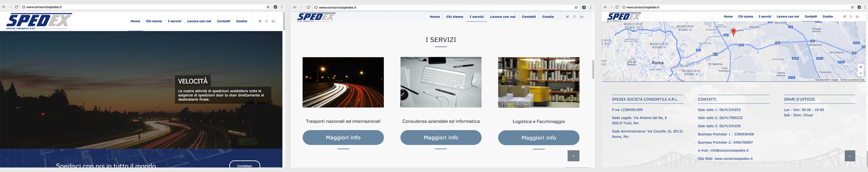The image size is (868, 172).
Task: Bookmark star in the left browser window
Action: 268,7
